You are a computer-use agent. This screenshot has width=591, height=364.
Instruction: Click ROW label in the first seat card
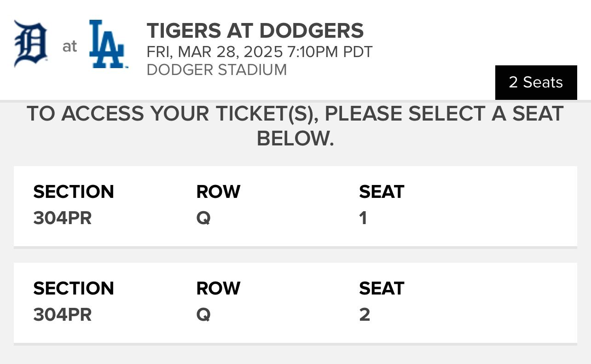218,192
